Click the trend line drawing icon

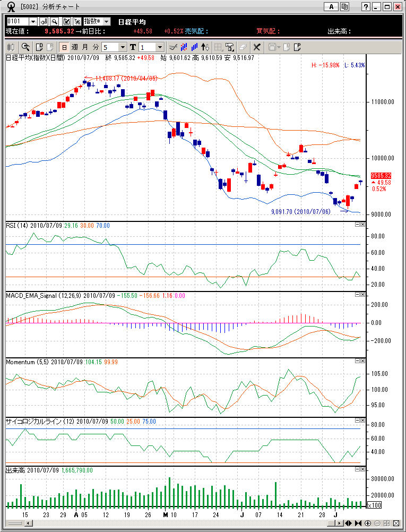[x=172, y=47]
